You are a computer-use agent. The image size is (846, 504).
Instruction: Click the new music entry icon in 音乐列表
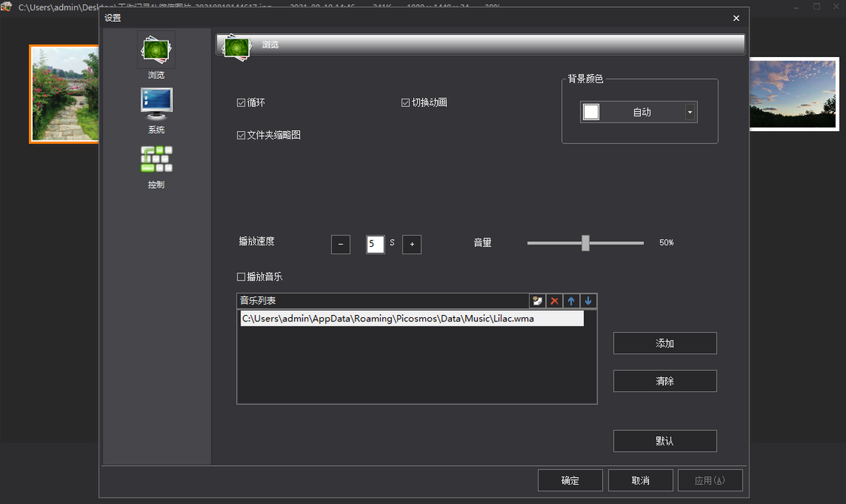[x=538, y=301]
